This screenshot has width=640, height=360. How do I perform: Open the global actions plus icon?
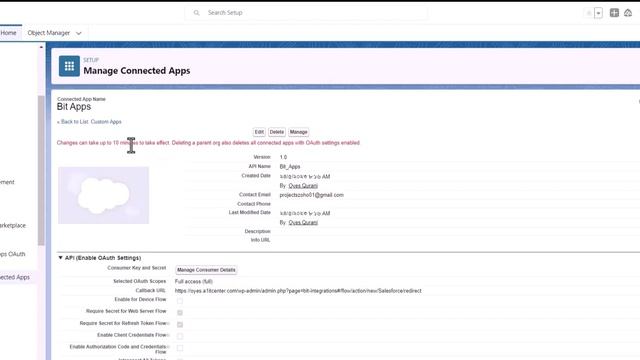614,13
